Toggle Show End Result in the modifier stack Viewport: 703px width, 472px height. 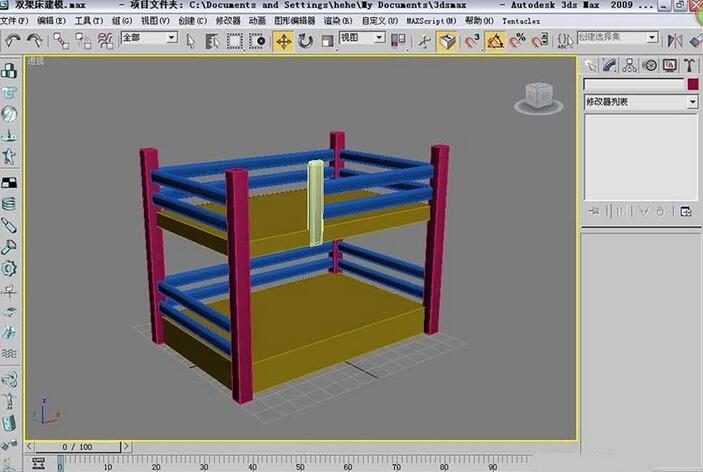[x=619, y=211]
